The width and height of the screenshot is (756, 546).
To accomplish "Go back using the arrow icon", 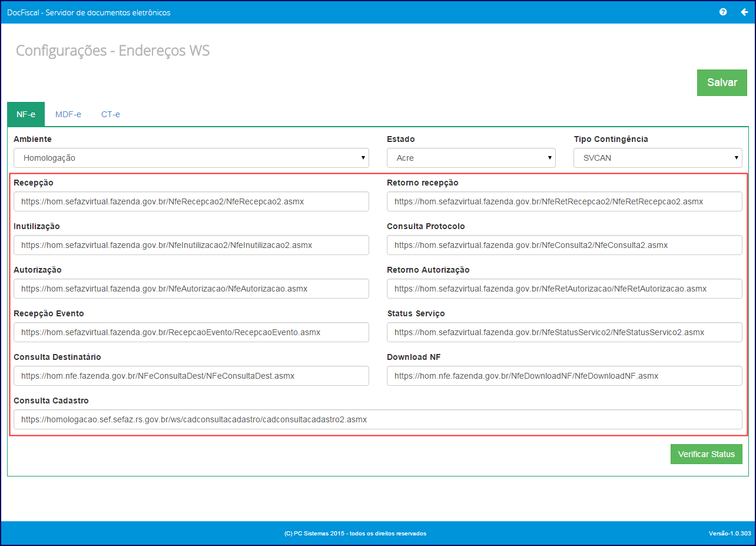I will tap(744, 12).
